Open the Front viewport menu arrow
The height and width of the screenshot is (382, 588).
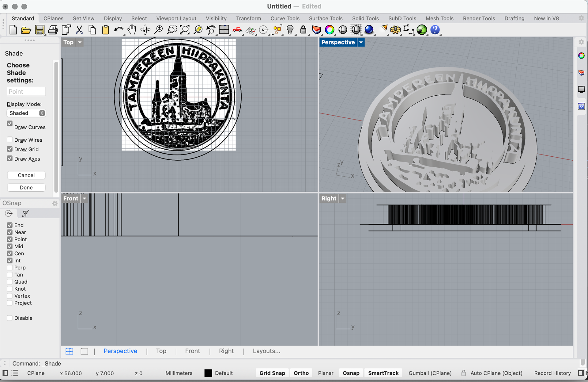coord(84,198)
